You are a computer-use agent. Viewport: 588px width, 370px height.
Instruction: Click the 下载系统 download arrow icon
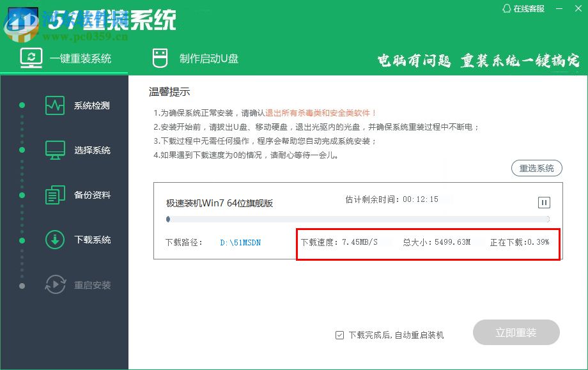pos(56,240)
